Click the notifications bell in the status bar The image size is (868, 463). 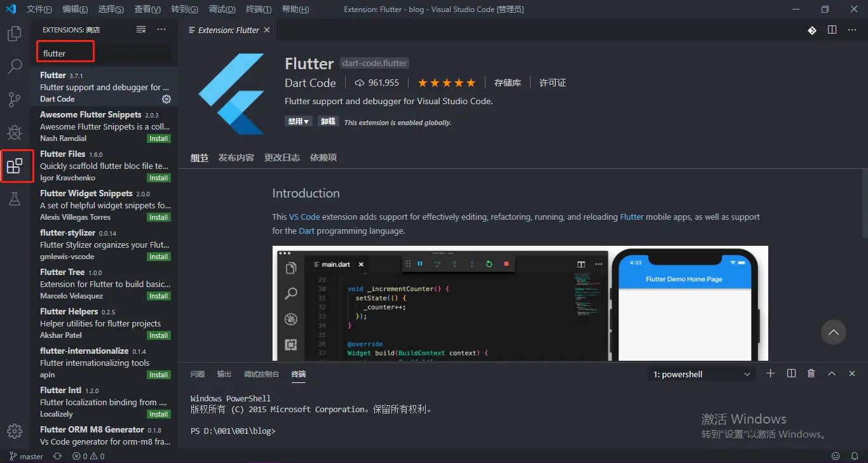click(x=855, y=455)
